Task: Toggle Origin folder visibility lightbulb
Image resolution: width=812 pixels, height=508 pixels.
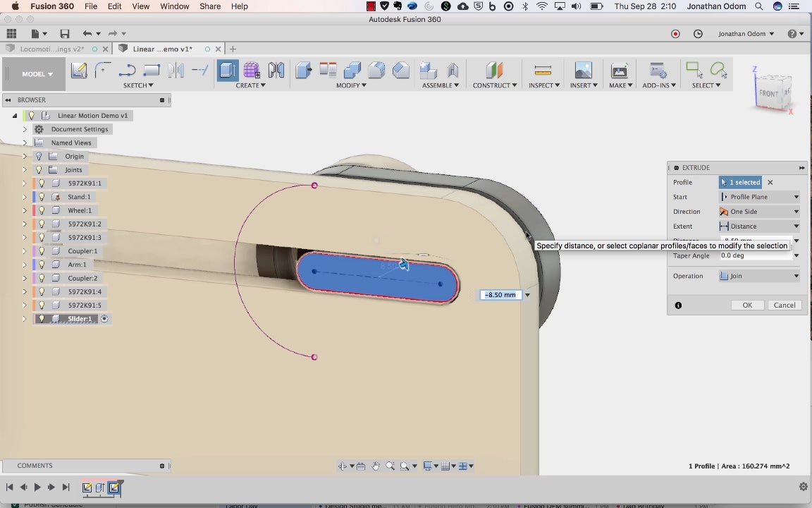Action: pos(39,156)
